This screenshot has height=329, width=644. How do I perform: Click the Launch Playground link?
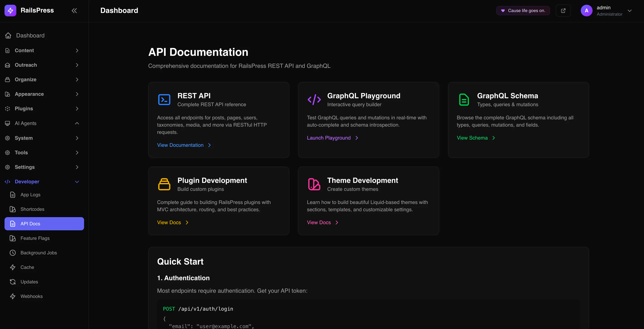pyautogui.click(x=333, y=138)
